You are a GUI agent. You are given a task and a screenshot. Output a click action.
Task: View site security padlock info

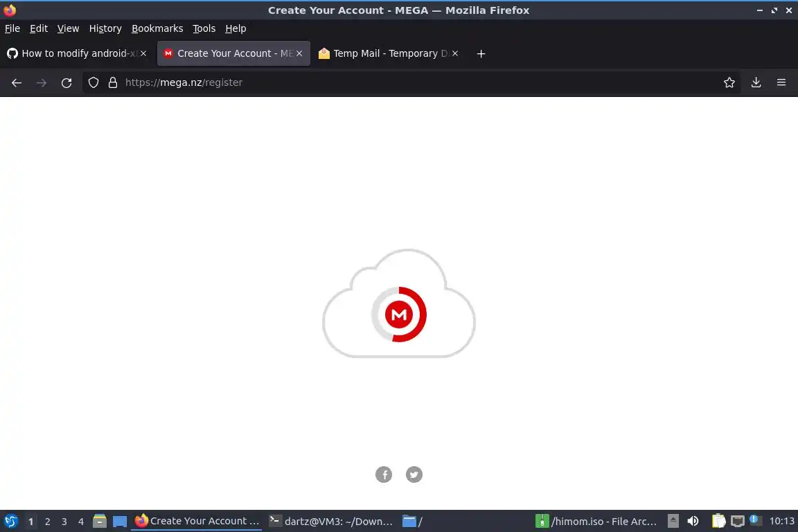pyautogui.click(x=113, y=82)
